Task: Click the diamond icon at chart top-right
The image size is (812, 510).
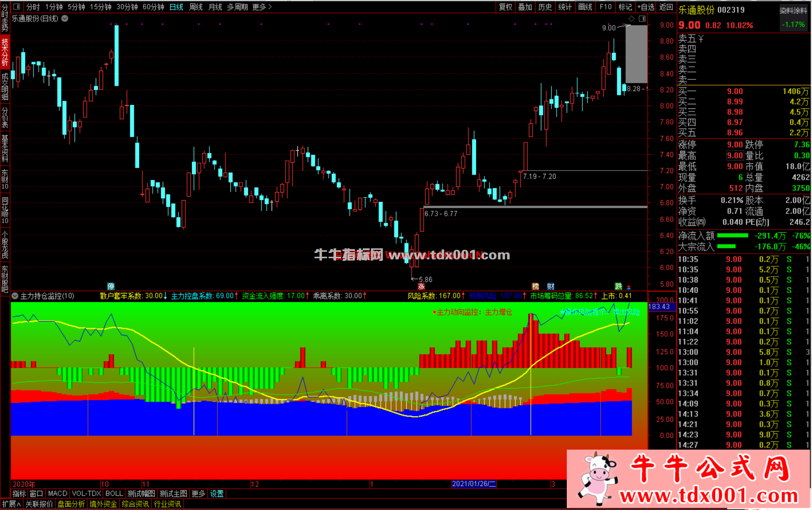Action: click(632, 19)
